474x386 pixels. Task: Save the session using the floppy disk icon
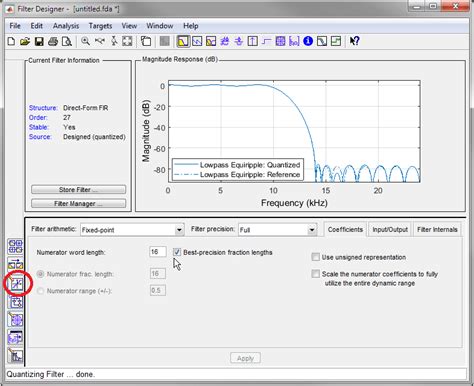coord(39,41)
